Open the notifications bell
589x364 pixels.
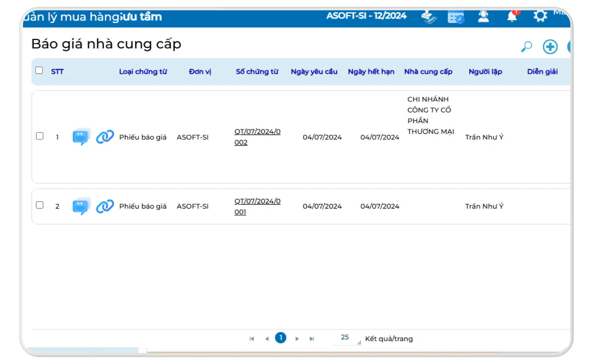(512, 17)
